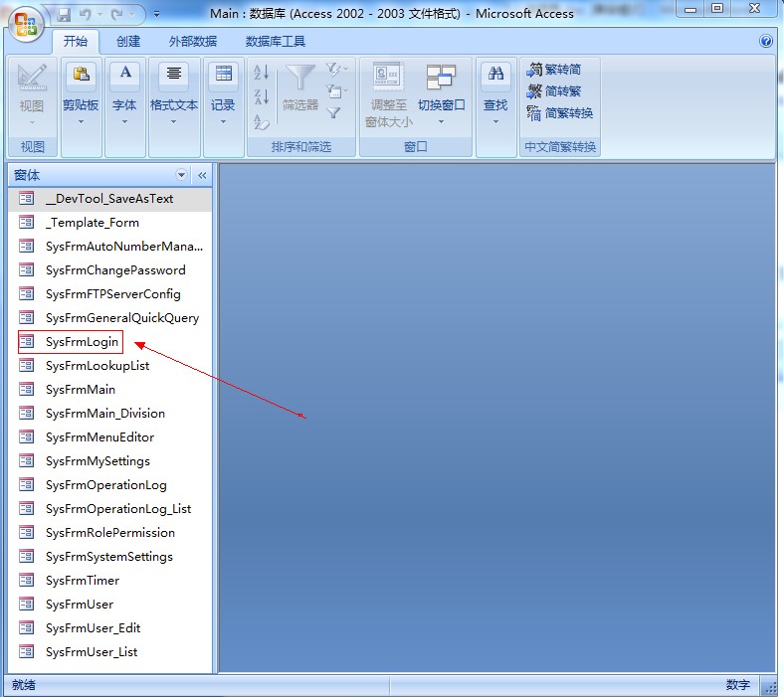Open the 开始 ribbon tab
Image resolution: width=784 pixels, height=697 pixels.
coord(76,42)
